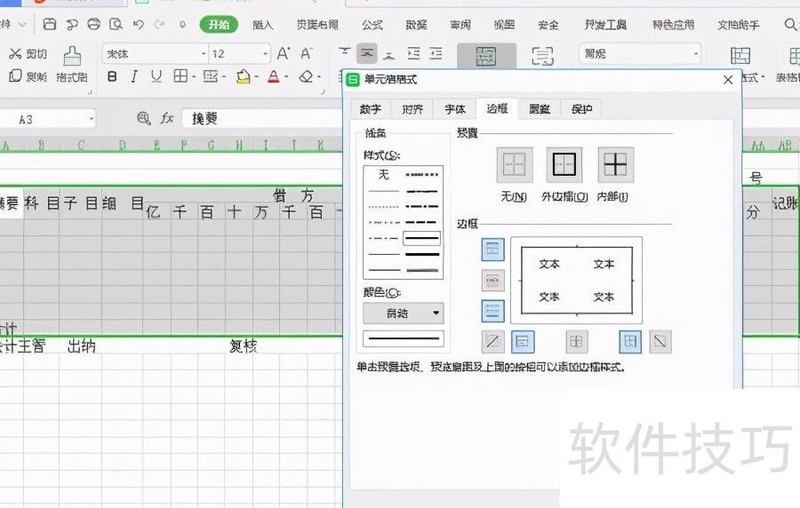Open the font size 12 dropdown
The image size is (800, 508).
(264, 54)
